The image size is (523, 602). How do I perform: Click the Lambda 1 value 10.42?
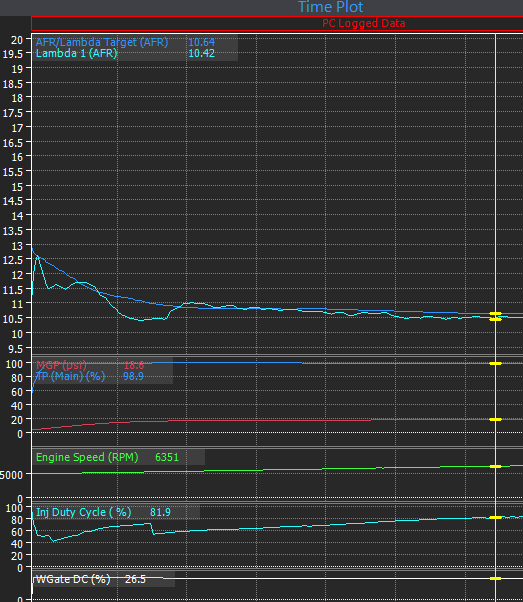[x=201, y=53]
